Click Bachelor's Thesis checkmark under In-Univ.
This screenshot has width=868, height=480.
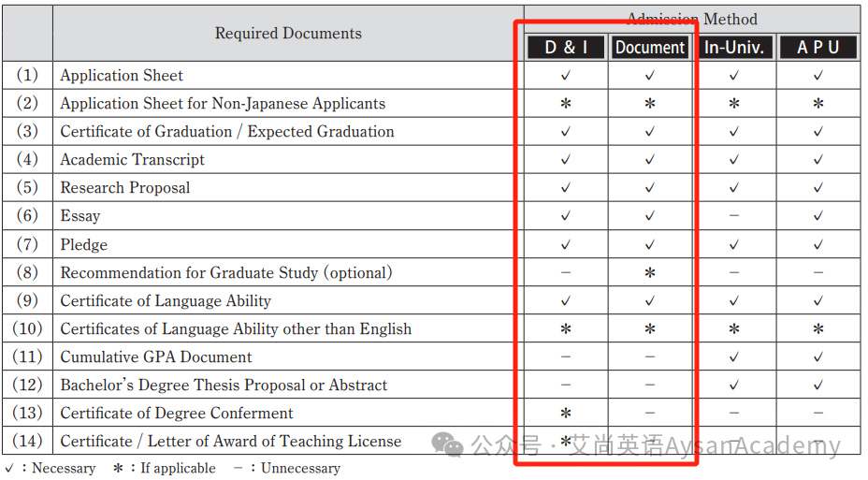point(734,385)
